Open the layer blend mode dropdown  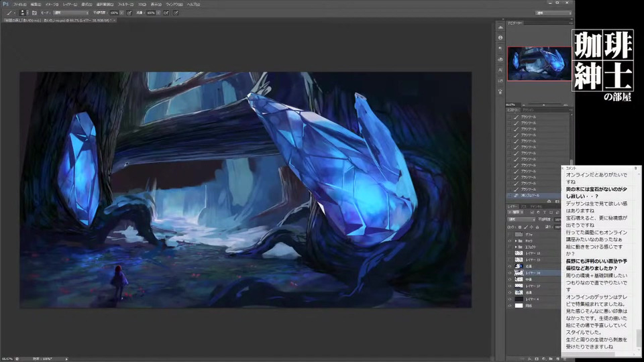coord(521,219)
